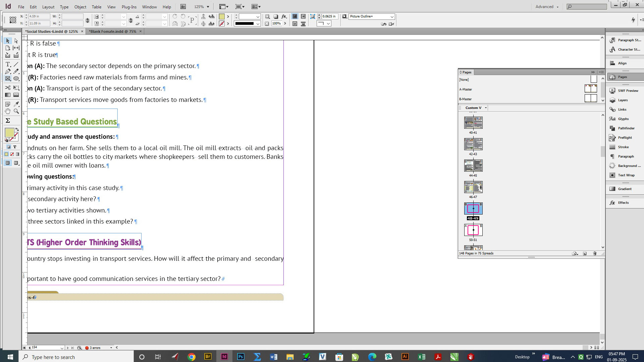Open the zoom level dropdown
The width and height of the screenshot is (644, 362).
click(x=208, y=7)
